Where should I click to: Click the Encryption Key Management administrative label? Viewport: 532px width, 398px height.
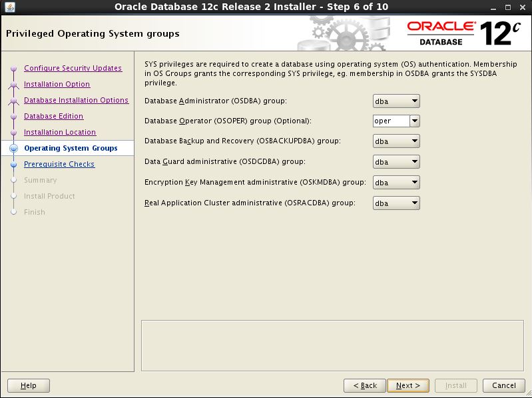pos(255,182)
